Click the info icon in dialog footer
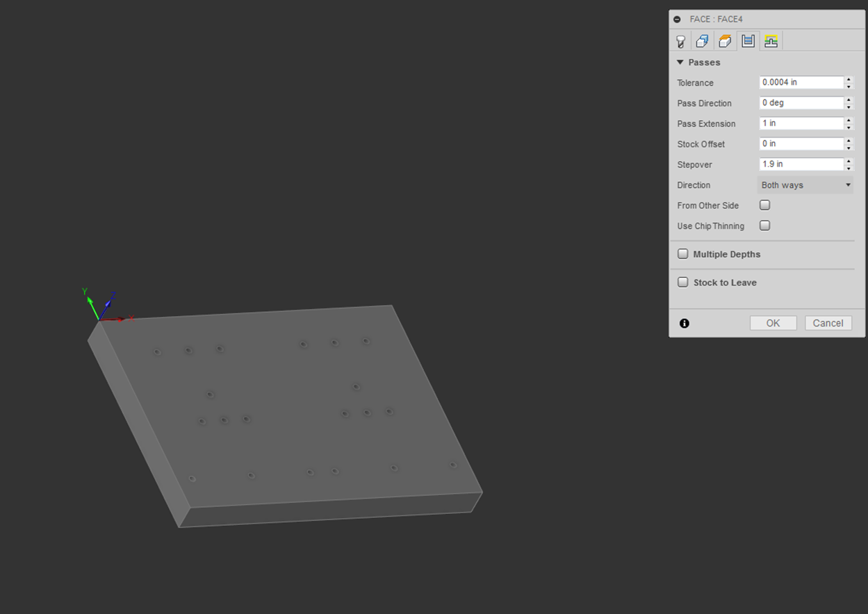Screen dimensions: 868x614 coord(685,324)
